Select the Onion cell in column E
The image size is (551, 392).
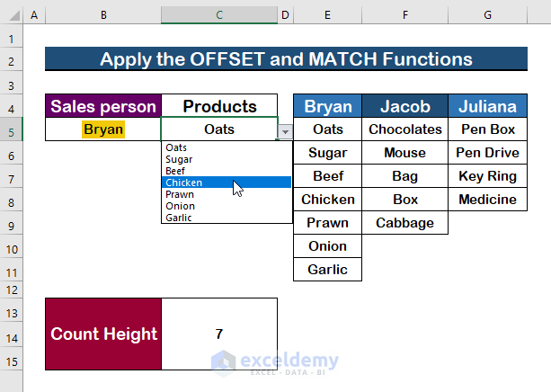pos(327,246)
